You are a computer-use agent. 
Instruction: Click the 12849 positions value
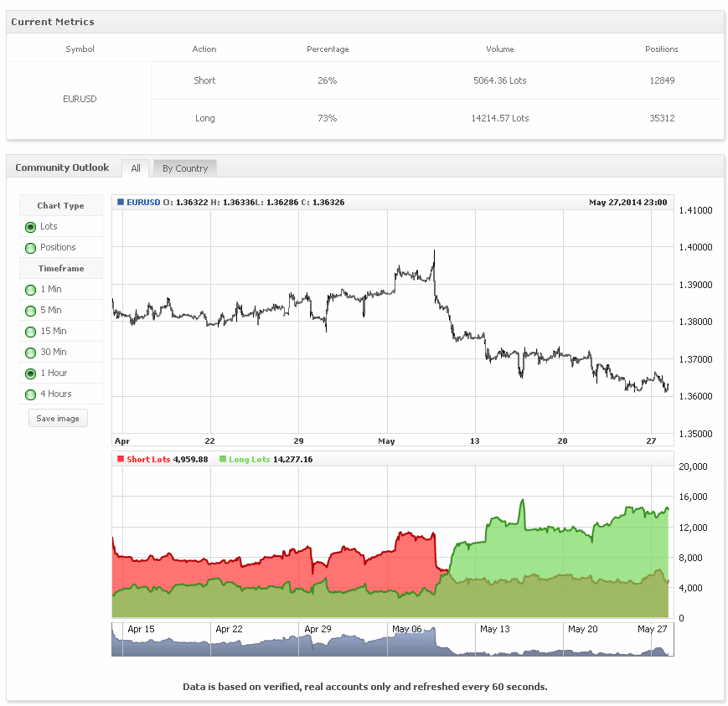click(662, 80)
